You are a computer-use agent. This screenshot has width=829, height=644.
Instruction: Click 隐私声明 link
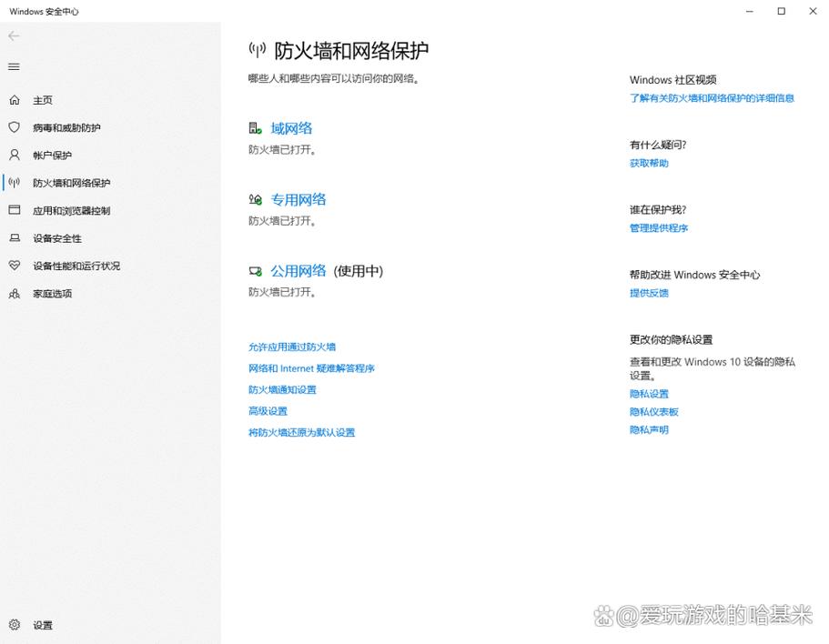649,430
